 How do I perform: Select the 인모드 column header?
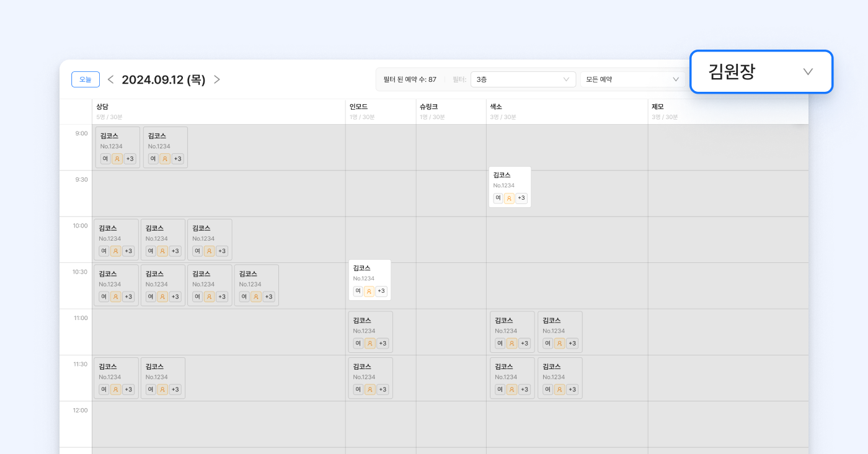click(x=381, y=112)
